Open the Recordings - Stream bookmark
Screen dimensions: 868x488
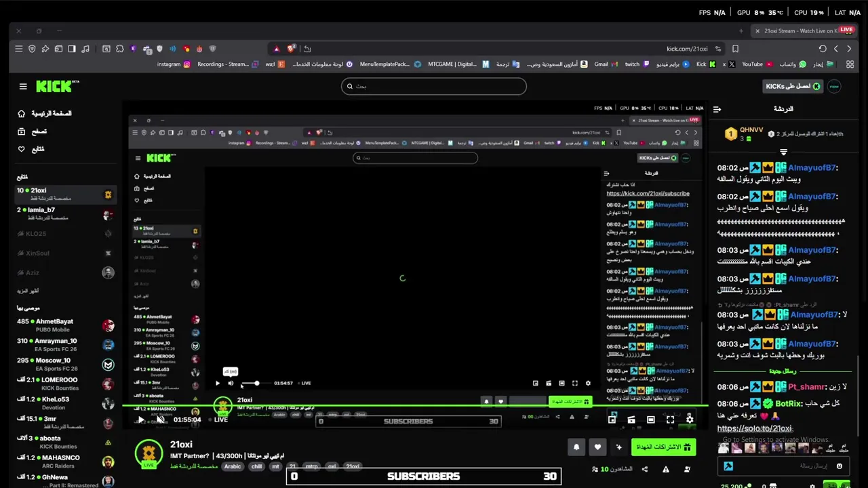pyautogui.click(x=228, y=64)
